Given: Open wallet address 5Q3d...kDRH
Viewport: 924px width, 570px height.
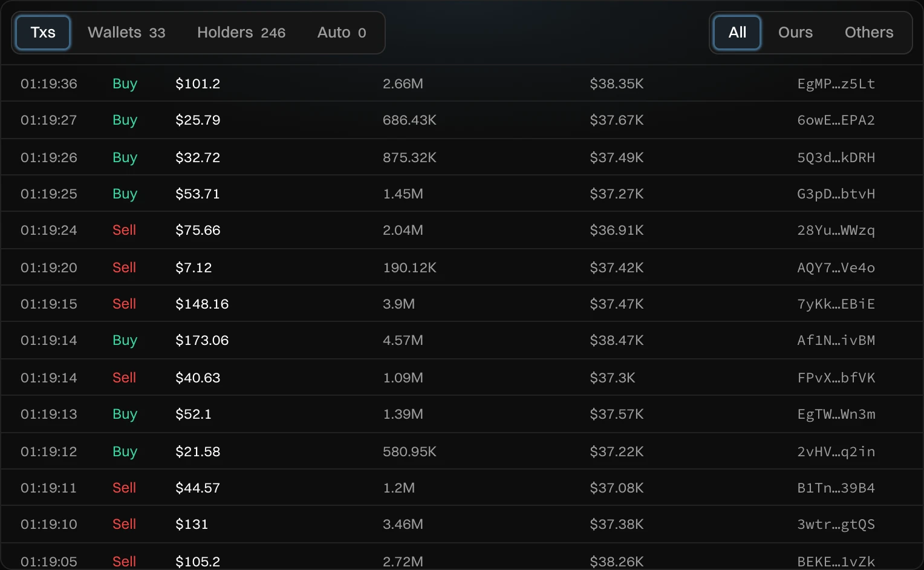Looking at the screenshot, I should pyautogui.click(x=836, y=157).
